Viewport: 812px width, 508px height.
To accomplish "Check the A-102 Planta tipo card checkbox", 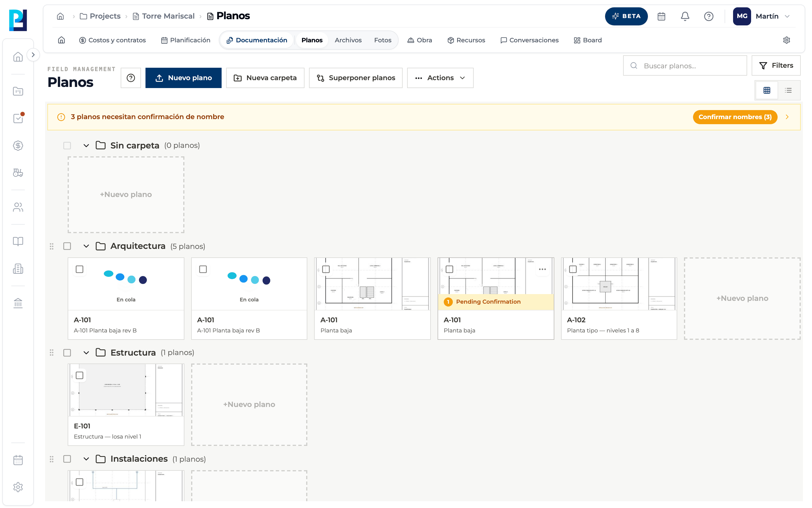I will coord(573,270).
